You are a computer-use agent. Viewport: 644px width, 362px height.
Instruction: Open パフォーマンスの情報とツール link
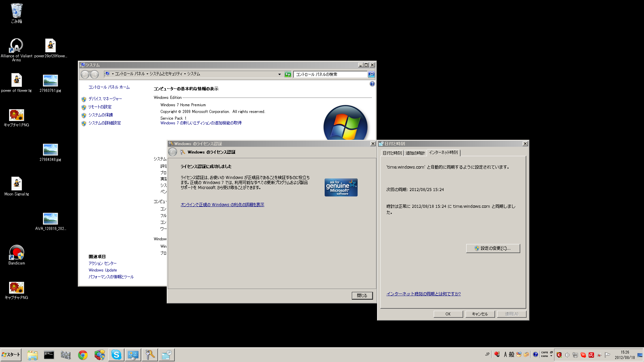(111, 277)
